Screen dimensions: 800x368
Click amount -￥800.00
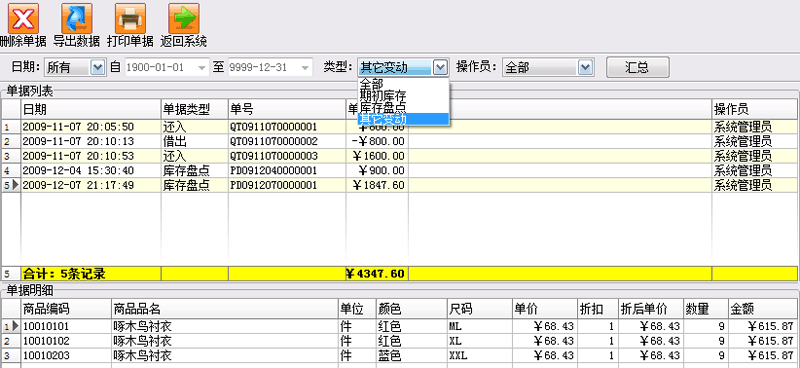coord(377,141)
